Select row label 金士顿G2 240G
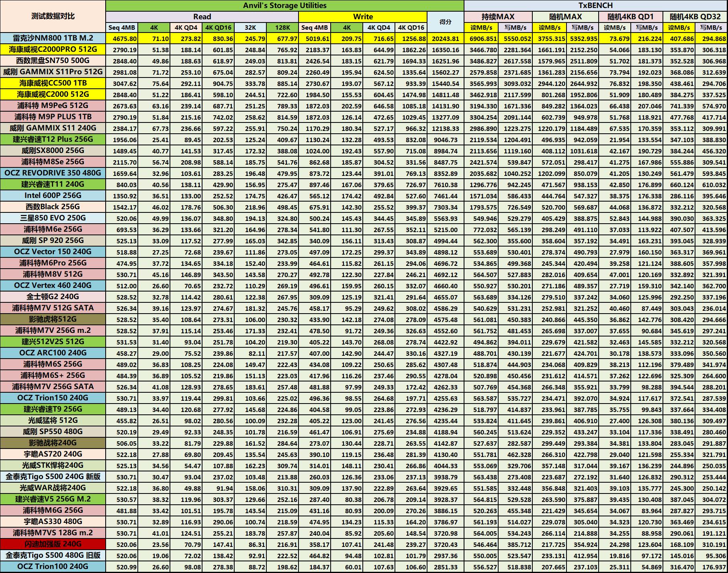 [53, 297]
